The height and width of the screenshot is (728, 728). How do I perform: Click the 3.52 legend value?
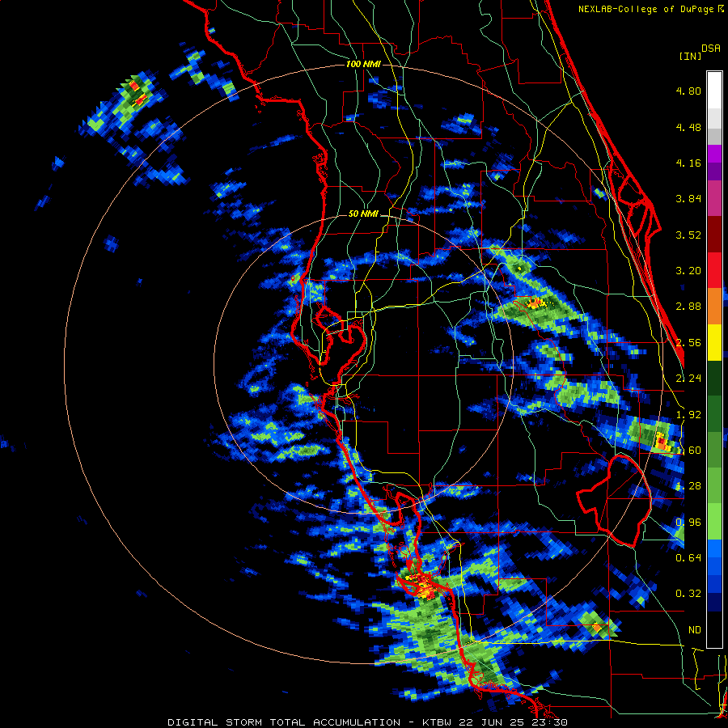click(x=688, y=235)
